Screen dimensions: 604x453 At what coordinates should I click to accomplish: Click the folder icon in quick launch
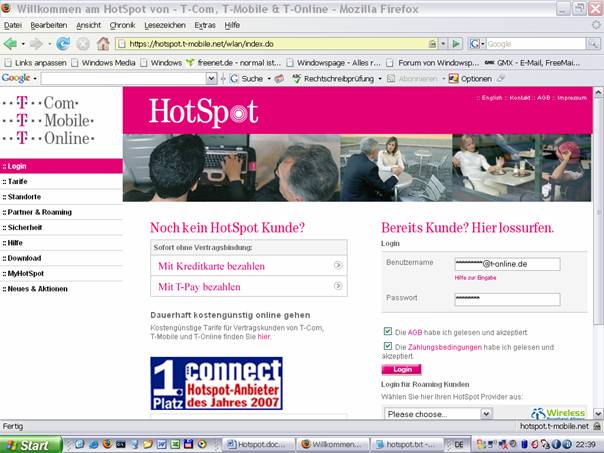pos(148,444)
